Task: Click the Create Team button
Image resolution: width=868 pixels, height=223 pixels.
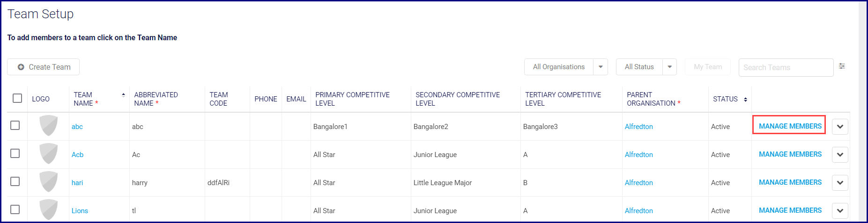Action: pyautogui.click(x=44, y=67)
